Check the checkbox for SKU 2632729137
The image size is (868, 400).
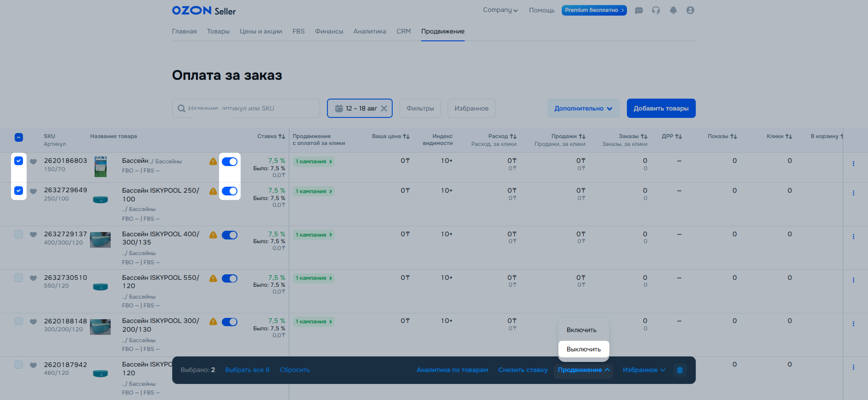click(19, 234)
